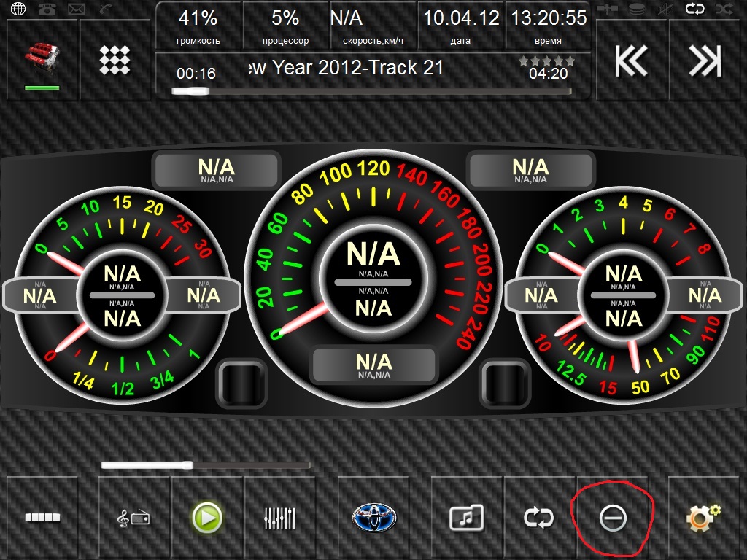Screen dimensions: 747x560
Task: Seek within the track progress bar
Action: (x=371, y=91)
